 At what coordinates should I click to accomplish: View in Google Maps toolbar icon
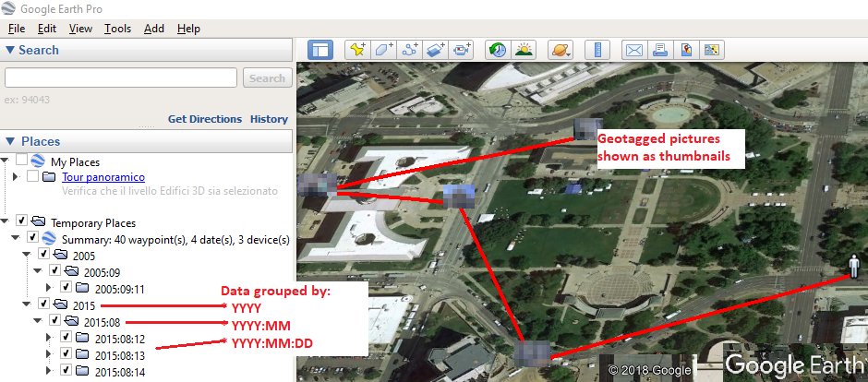pos(712,50)
